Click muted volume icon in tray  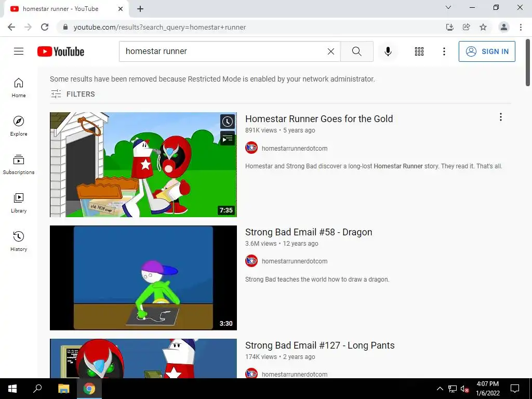[465, 389]
